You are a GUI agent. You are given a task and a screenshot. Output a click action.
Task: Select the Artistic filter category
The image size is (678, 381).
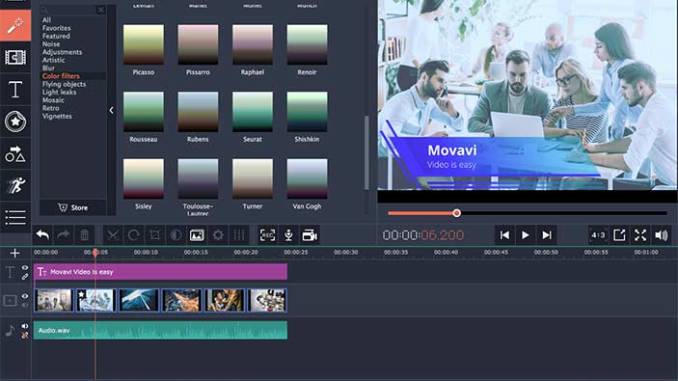tap(53, 60)
